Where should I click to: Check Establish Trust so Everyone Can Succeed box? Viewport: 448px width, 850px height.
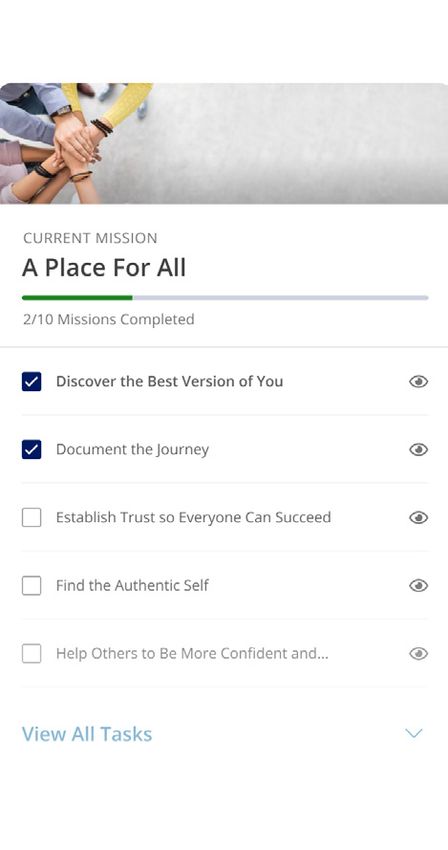(31, 518)
